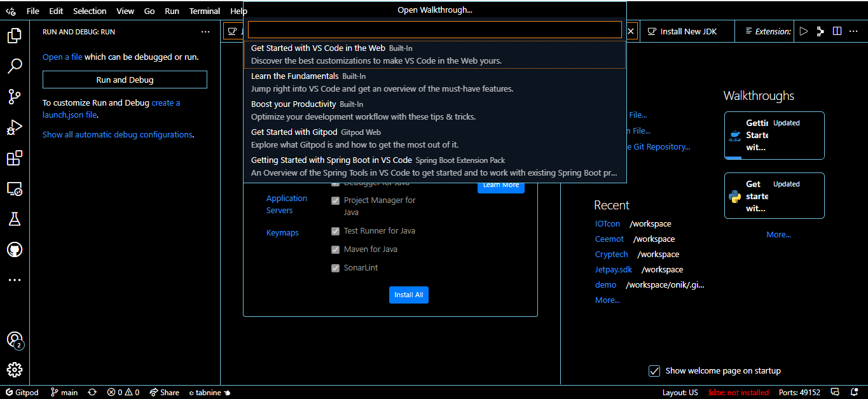Click the application menu logo icon

click(11, 11)
